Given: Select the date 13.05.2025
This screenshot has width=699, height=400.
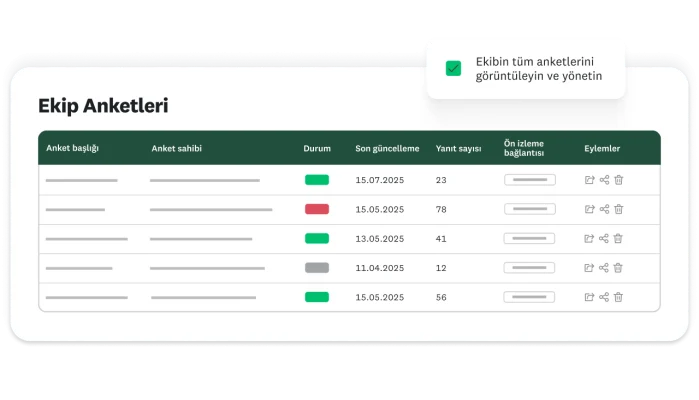Looking at the screenshot, I should [380, 239].
